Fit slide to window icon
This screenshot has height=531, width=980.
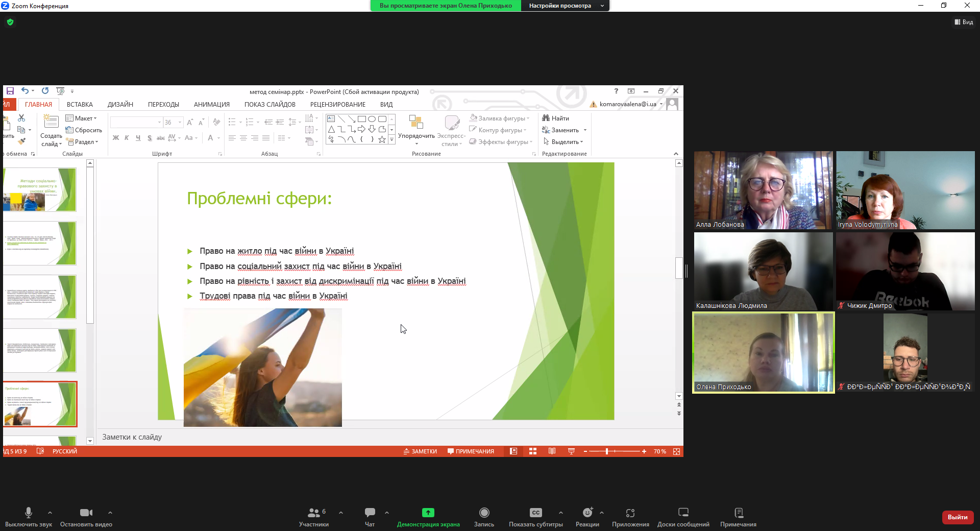tap(677, 451)
